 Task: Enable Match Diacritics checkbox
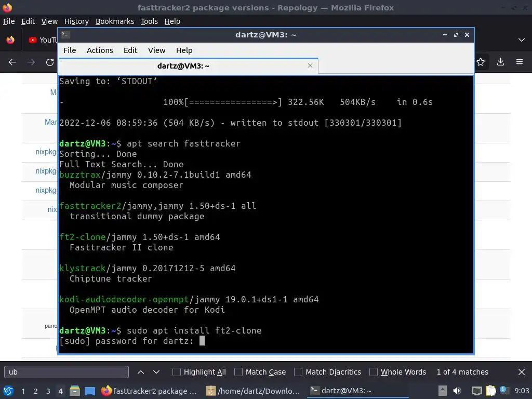pos(298,372)
